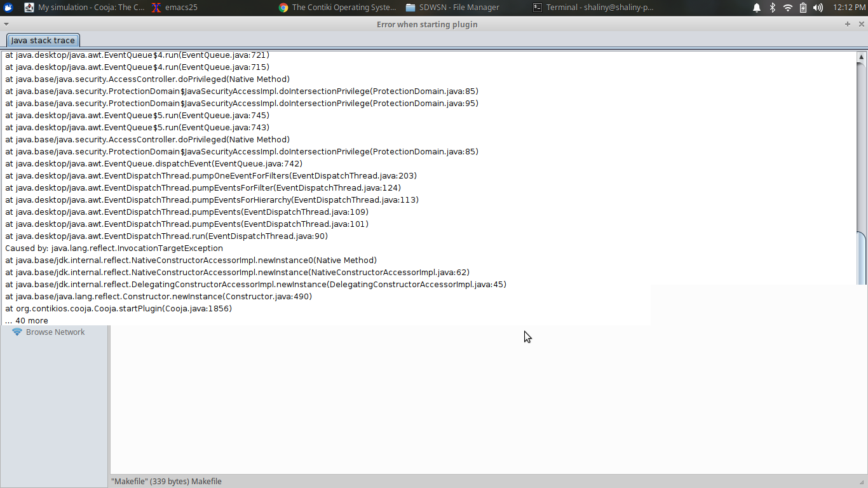Screen dimensions: 868x488
Task: Click the Cooja.startPlugin(Cooja.java:1856) line
Action: tap(119, 309)
